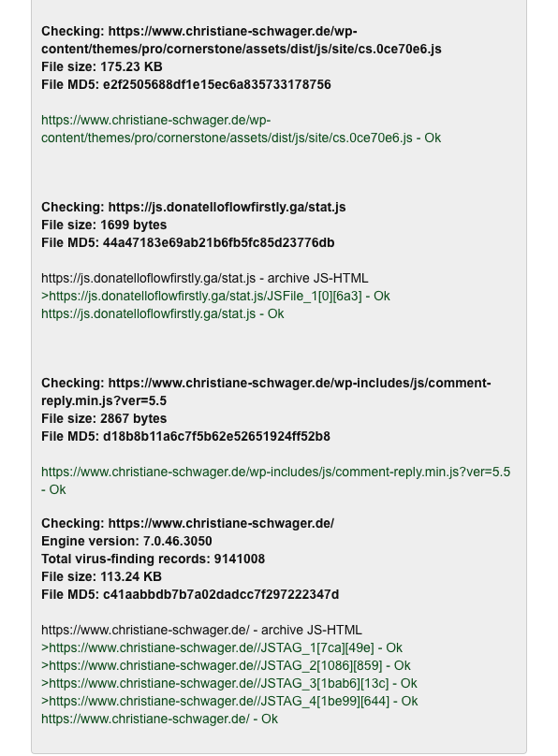Click final christiane-schwager.de/ - Ok line

159,719
